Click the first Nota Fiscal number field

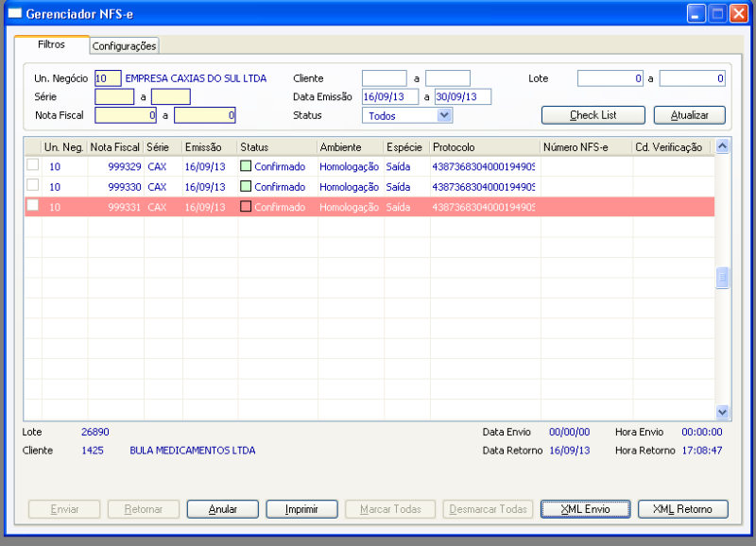tap(126, 115)
